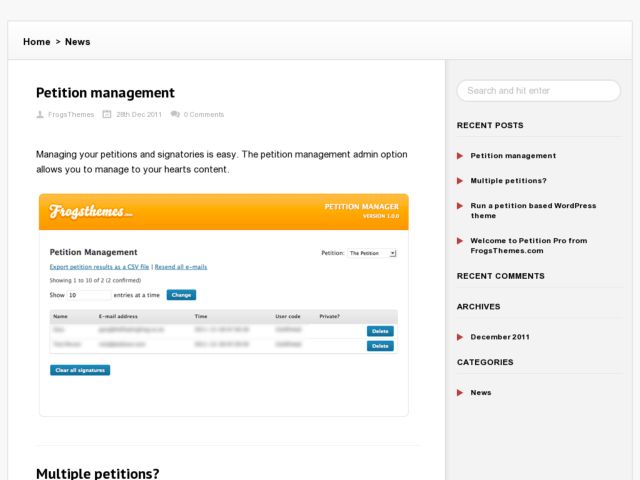Open Run a petition based WordPress theme

[x=533, y=211]
